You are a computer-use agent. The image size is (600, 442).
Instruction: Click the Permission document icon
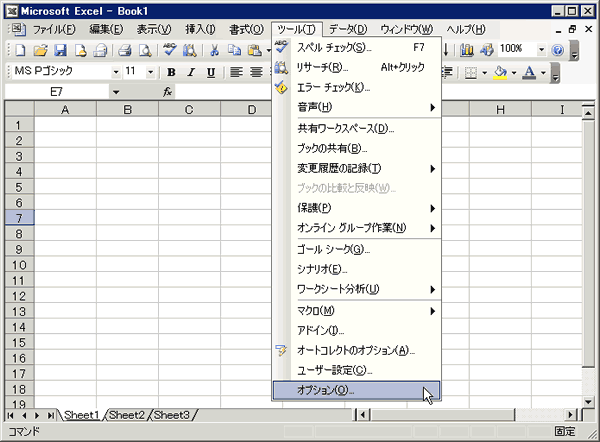tap(80, 50)
